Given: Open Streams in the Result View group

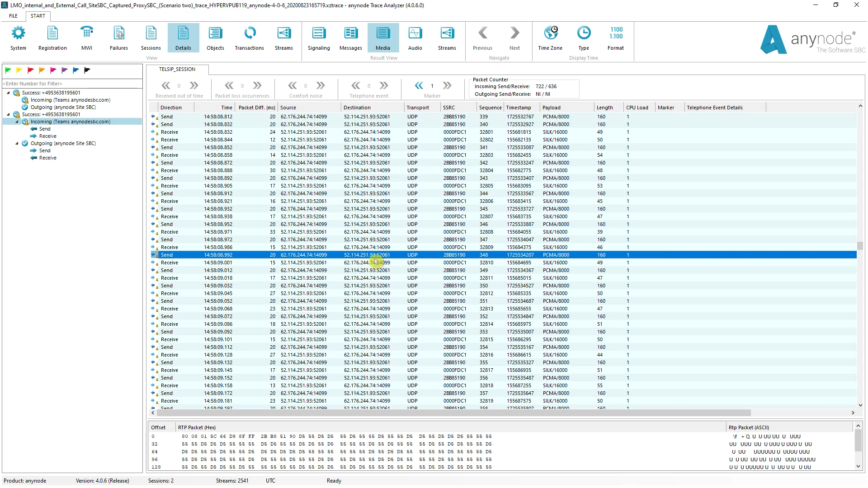Looking at the screenshot, I should click(x=447, y=38).
